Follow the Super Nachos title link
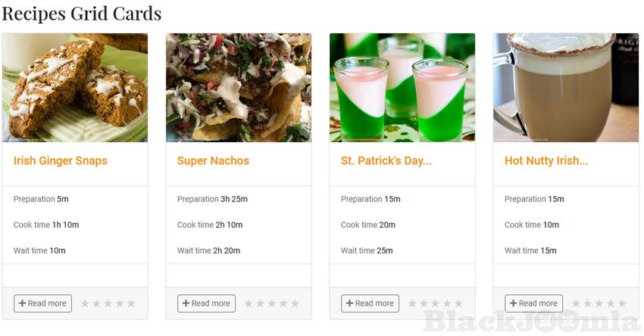The height and width of the screenshot is (336, 644). [x=213, y=160]
